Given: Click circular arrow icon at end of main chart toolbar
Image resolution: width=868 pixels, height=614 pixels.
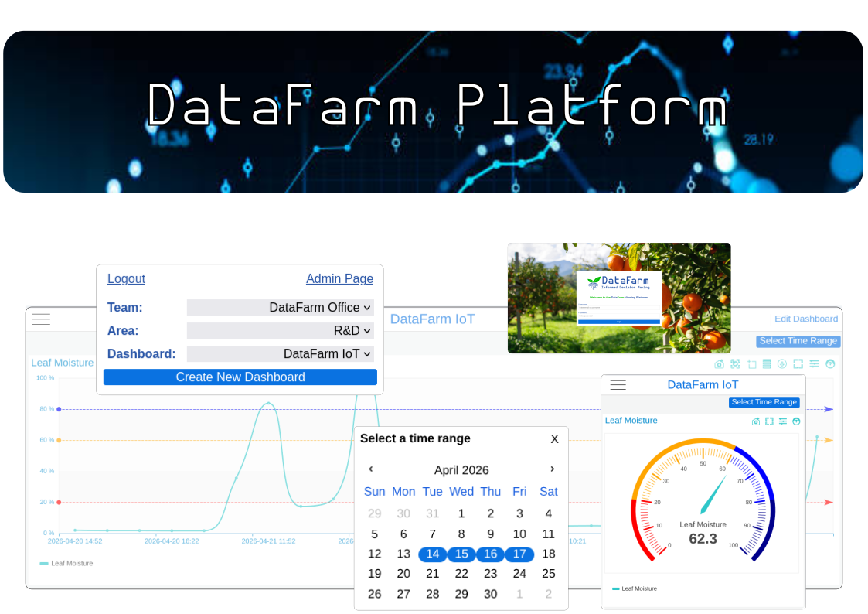Looking at the screenshot, I should click(x=830, y=363).
